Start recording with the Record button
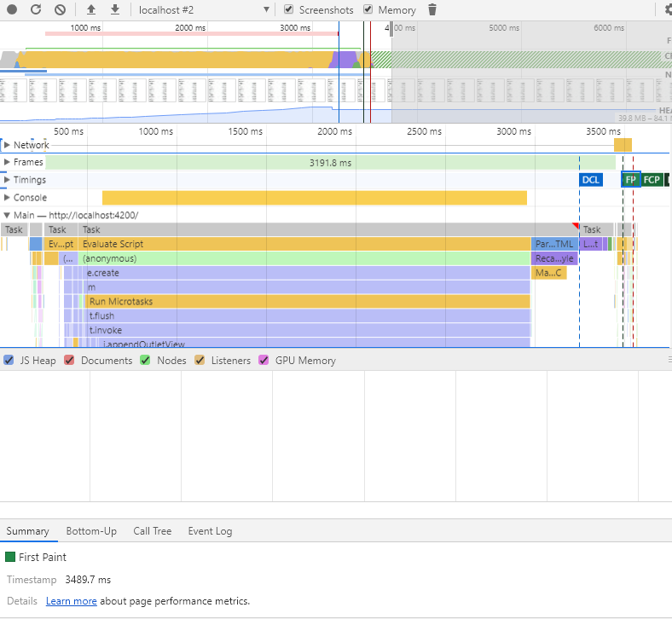The image size is (672, 619). [12, 9]
